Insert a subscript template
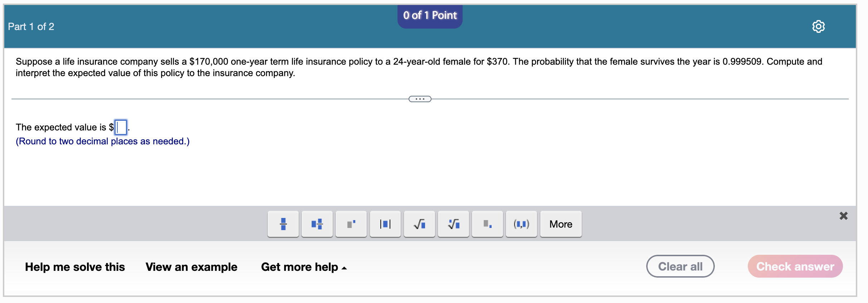This screenshot has width=868, height=303. [487, 224]
